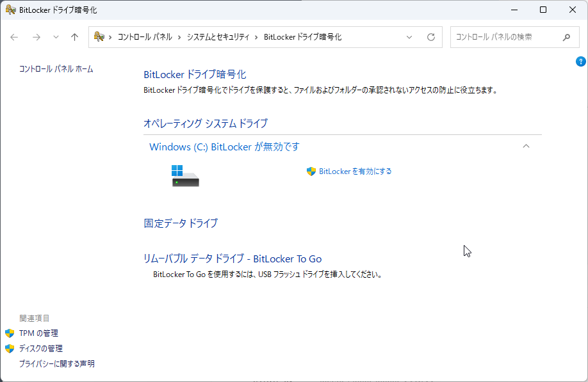Image resolution: width=588 pixels, height=382 pixels.
Task: Select 'コントロール パネル' in the breadcrumb
Action: pyautogui.click(x=145, y=37)
